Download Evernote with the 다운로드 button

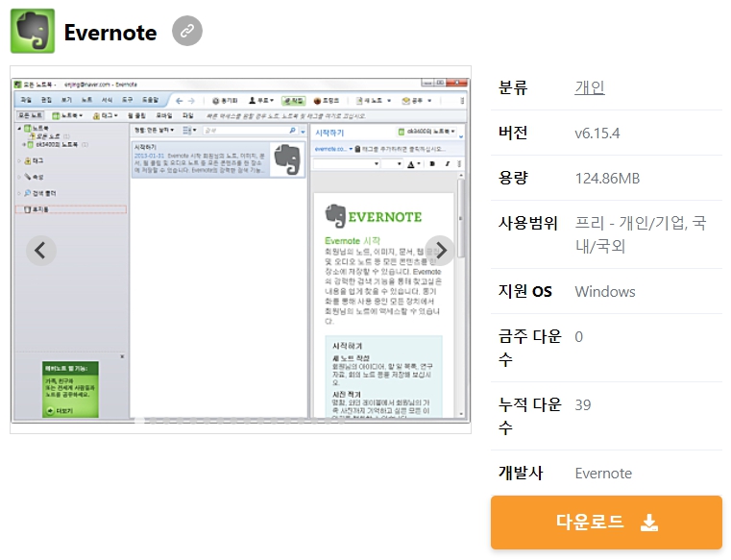pyautogui.click(x=606, y=523)
